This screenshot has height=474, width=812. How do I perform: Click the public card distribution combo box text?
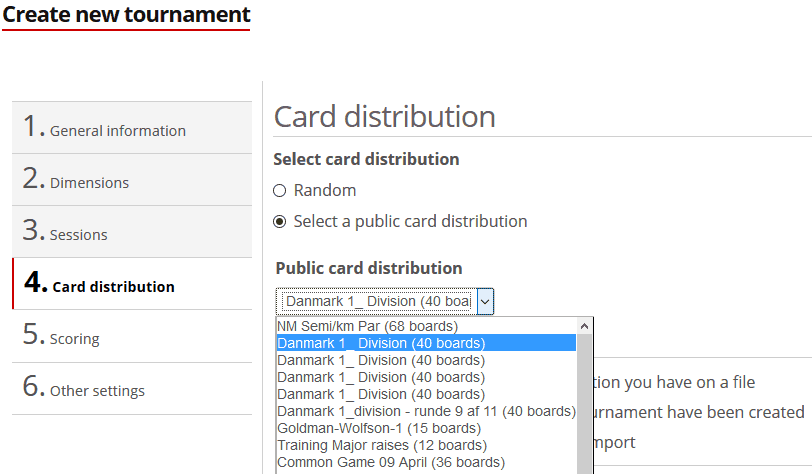pos(376,301)
